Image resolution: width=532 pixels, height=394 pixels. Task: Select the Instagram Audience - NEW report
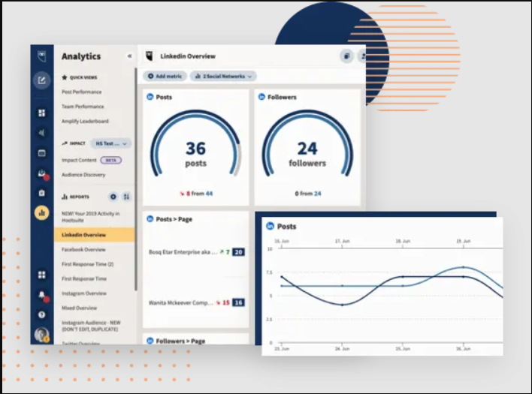point(91,326)
